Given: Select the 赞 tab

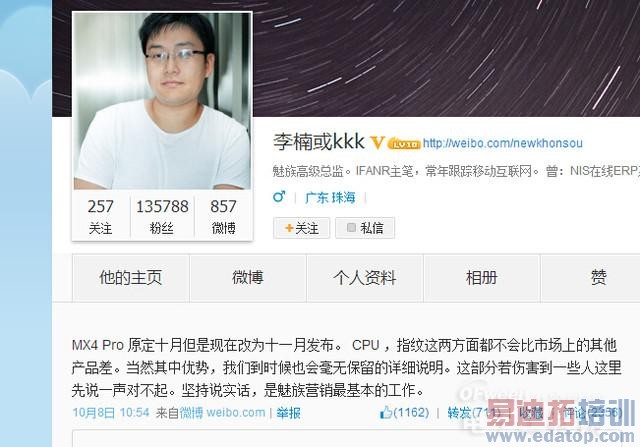Looking at the screenshot, I should [x=598, y=278].
